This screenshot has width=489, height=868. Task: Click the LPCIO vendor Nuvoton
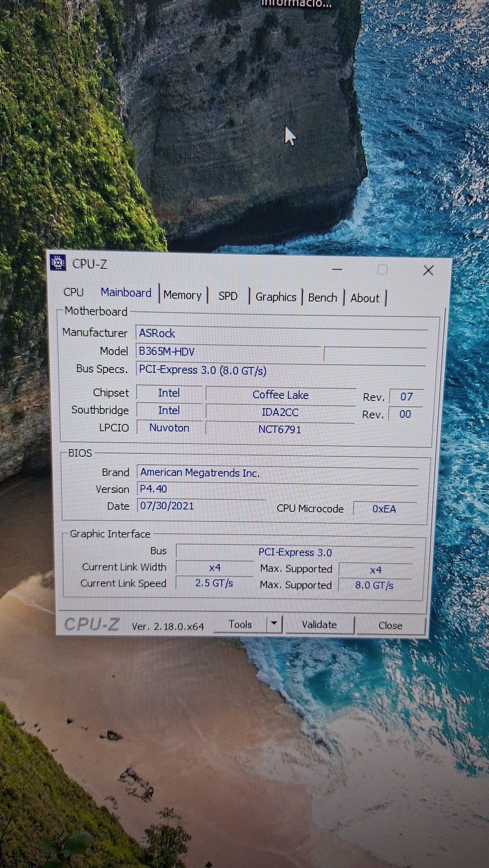click(x=169, y=427)
